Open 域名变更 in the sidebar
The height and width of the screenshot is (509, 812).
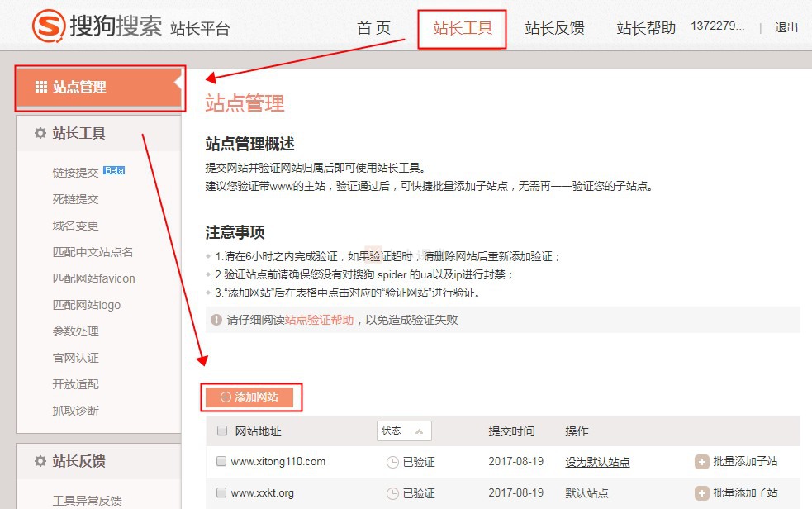[75, 226]
